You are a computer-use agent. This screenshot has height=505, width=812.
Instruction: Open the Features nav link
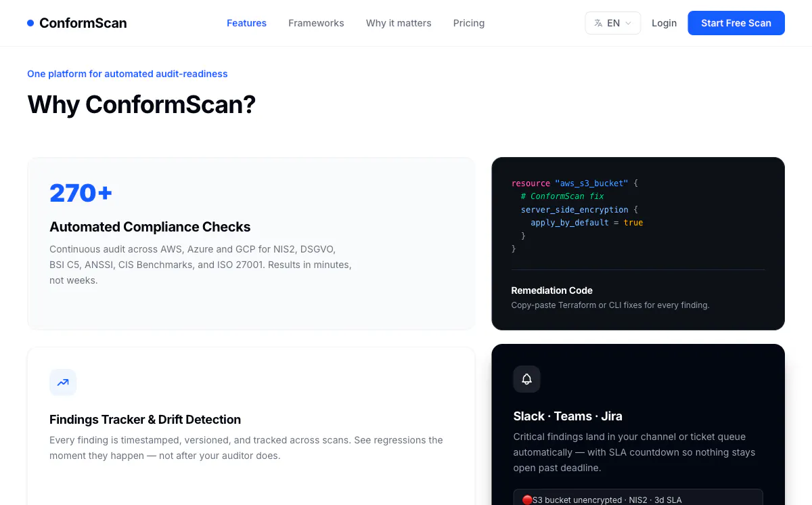click(246, 23)
